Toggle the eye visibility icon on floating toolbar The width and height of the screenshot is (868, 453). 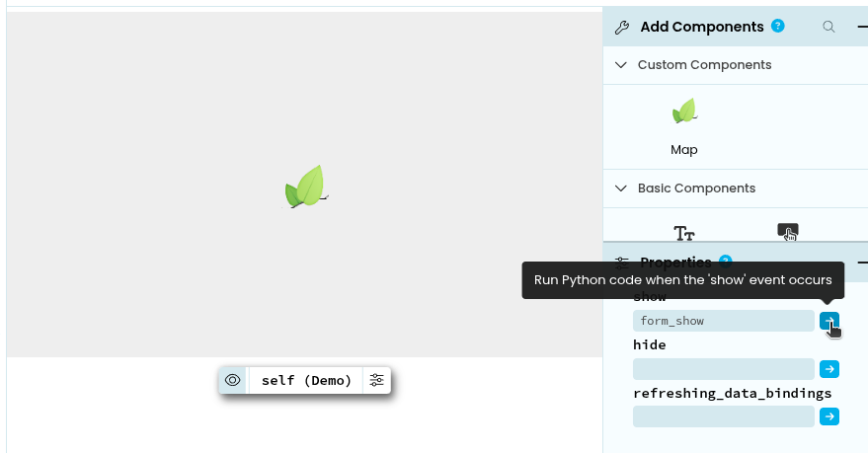point(233,380)
